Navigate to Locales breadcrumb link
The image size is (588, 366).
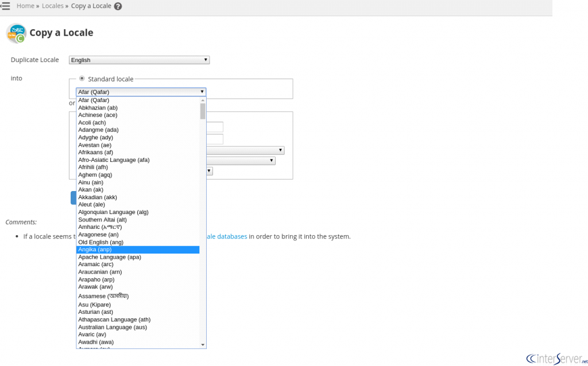pos(52,6)
